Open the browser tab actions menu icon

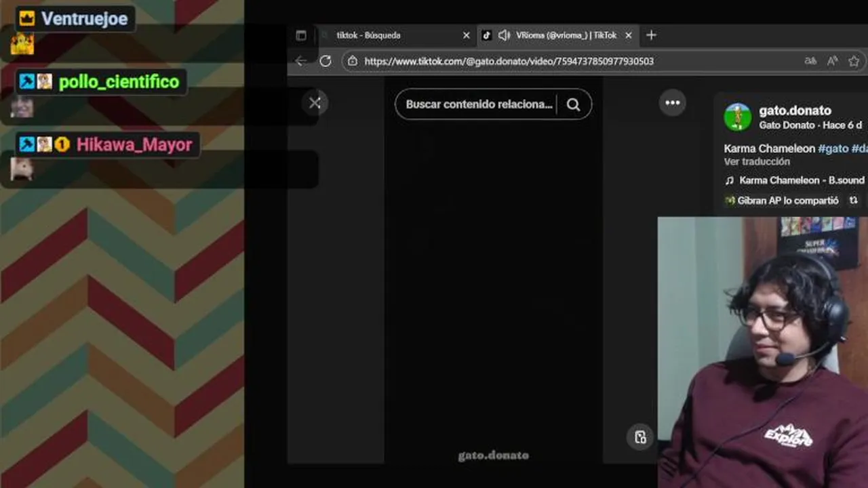[301, 35]
